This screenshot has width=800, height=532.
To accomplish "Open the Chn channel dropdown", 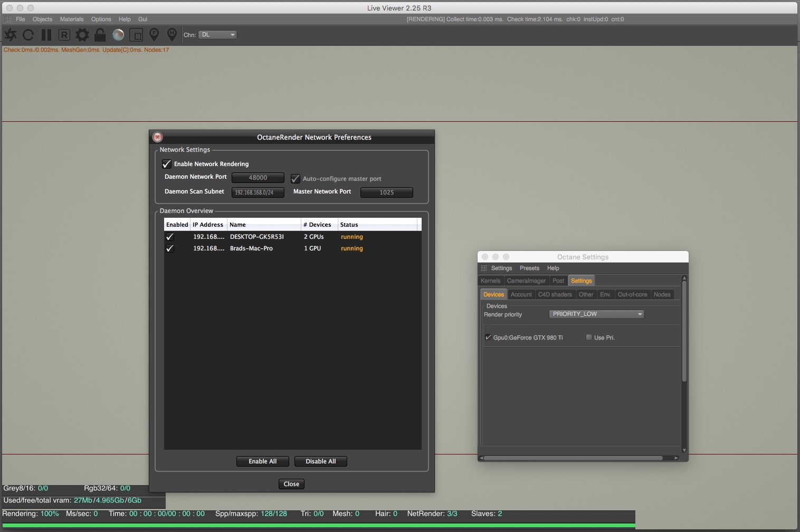I will coord(217,35).
